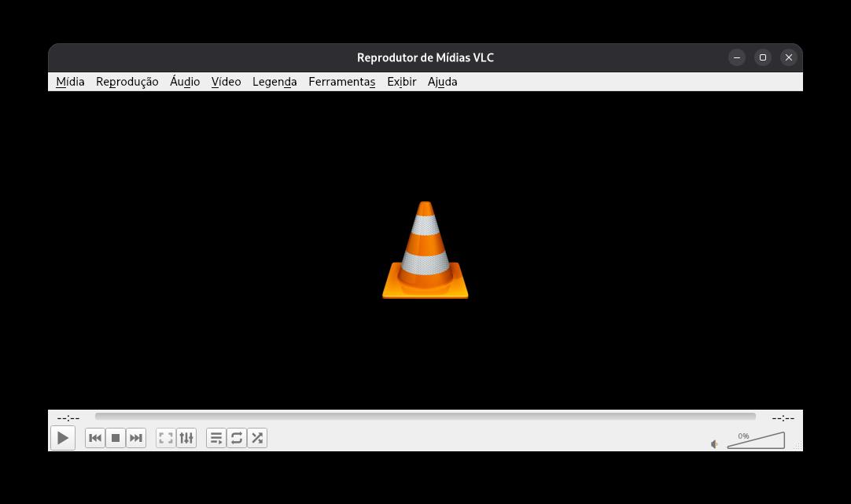Maximize the VLC window

tap(763, 57)
